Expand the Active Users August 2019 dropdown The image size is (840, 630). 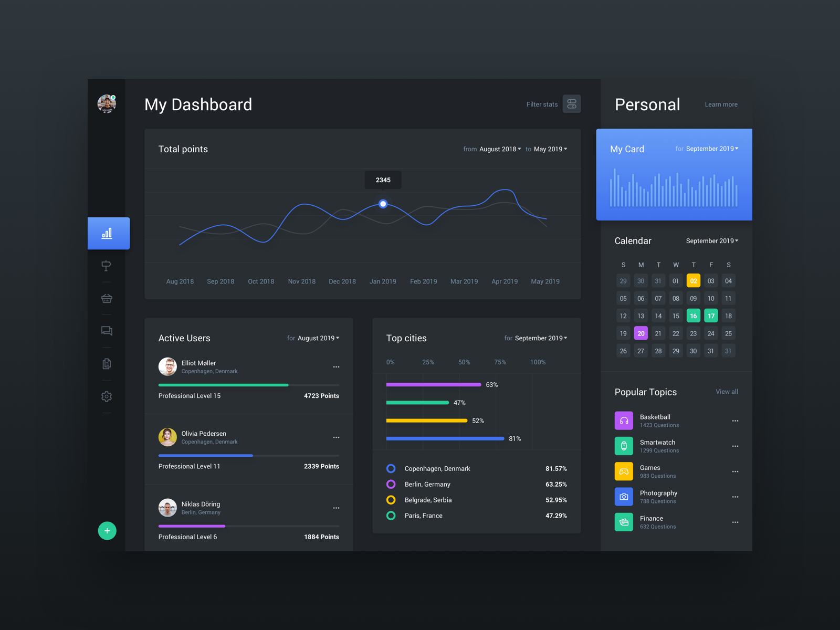[317, 338]
